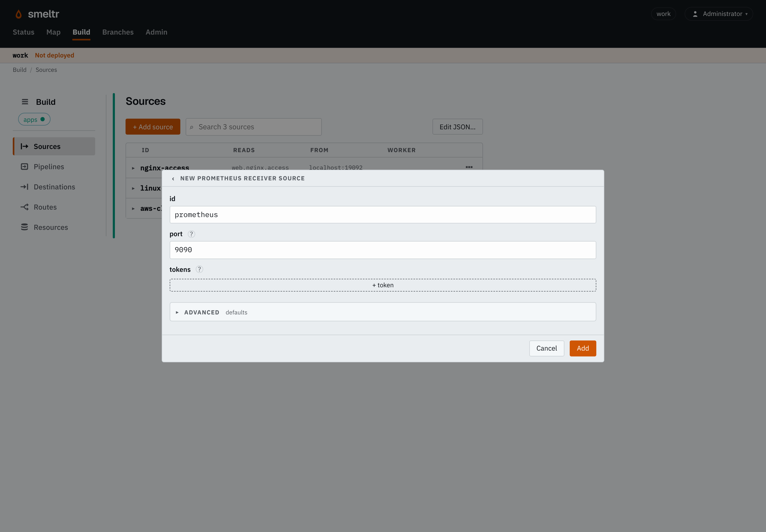
Task: Open the Branches tab
Action: (x=118, y=32)
